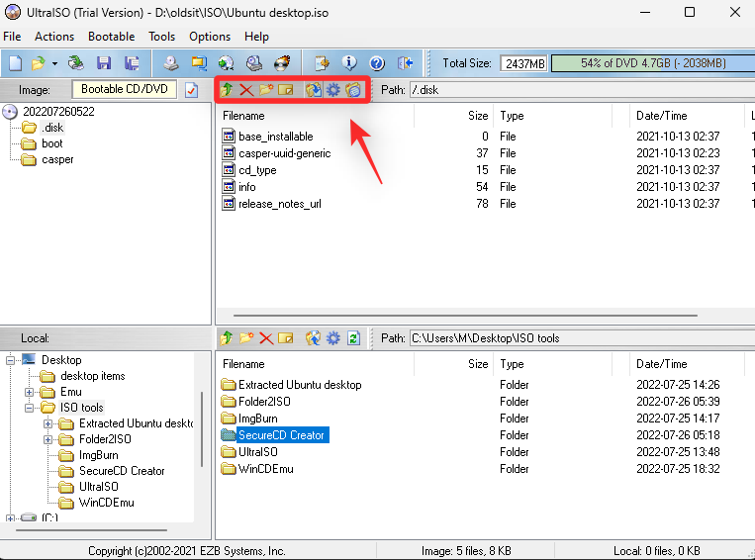Image resolution: width=755 pixels, height=560 pixels.
Task: Expand the Folder2ISO node in Local tree
Action: click(47, 439)
